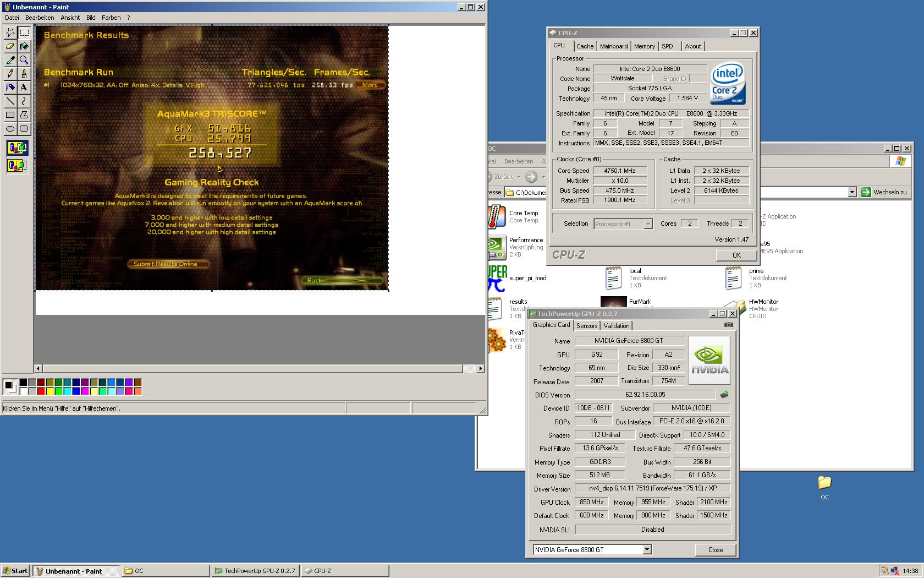This screenshot has width=924, height=578.
Task: Choose the straight Line tool
Action: coord(10,101)
